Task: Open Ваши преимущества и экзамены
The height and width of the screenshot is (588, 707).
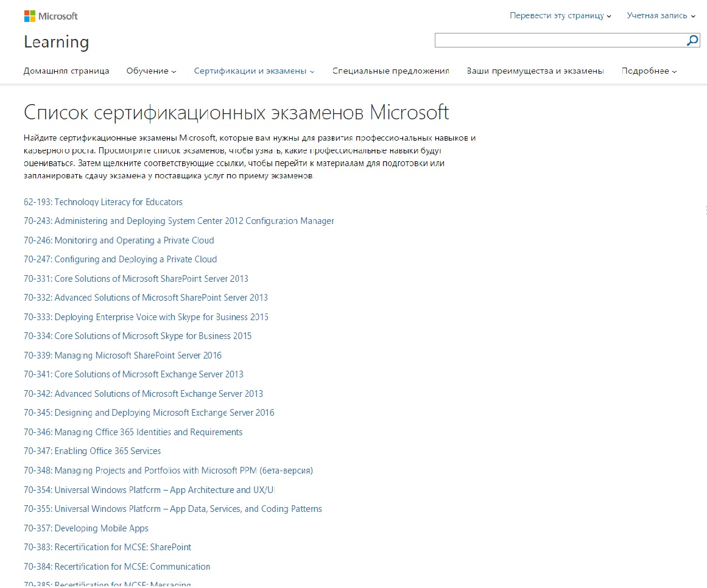Action: pyautogui.click(x=535, y=71)
